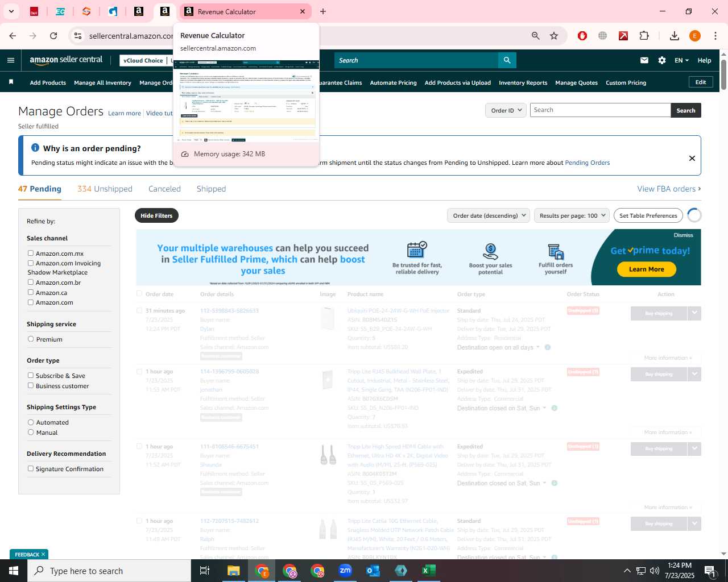Open Excel from the taskbar
Image resolution: width=728 pixels, height=582 pixels.
coord(429,571)
